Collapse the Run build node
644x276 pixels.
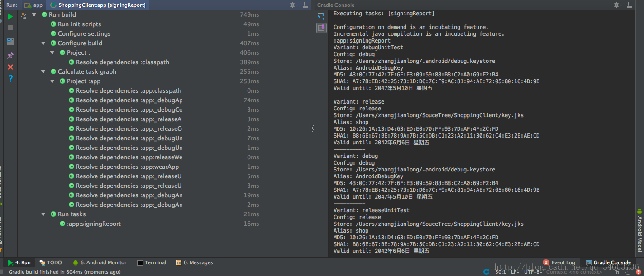(x=34, y=14)
